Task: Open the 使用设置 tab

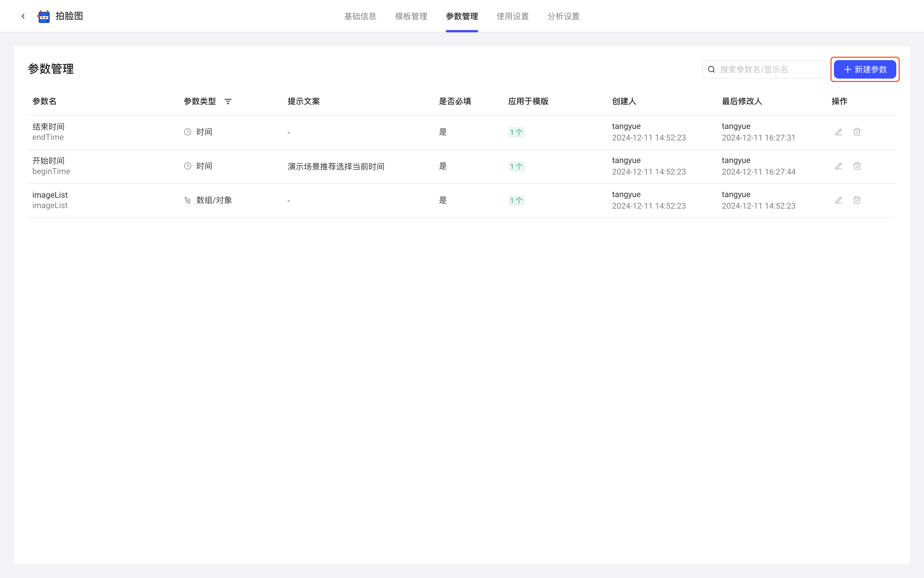Action: [513, 16]
